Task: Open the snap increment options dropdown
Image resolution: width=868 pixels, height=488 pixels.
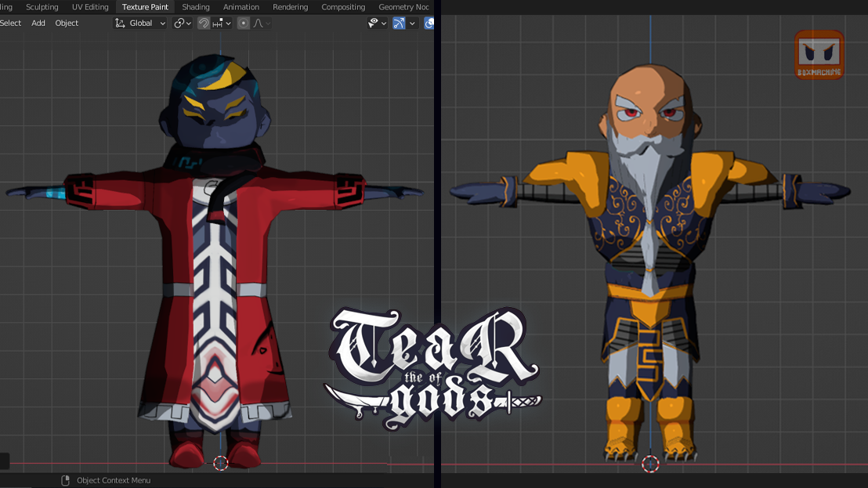Action: [222, 23]
